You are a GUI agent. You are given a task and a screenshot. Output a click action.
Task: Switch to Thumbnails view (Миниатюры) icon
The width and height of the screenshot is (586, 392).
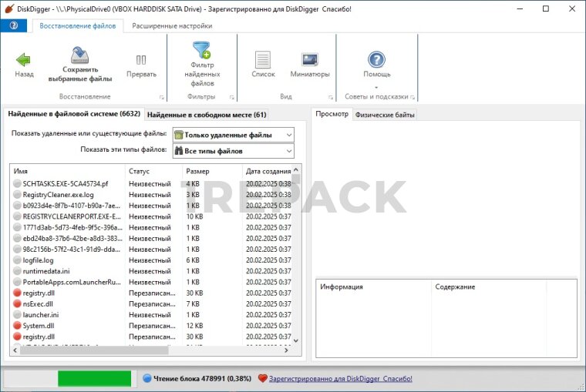click(310, 59)
